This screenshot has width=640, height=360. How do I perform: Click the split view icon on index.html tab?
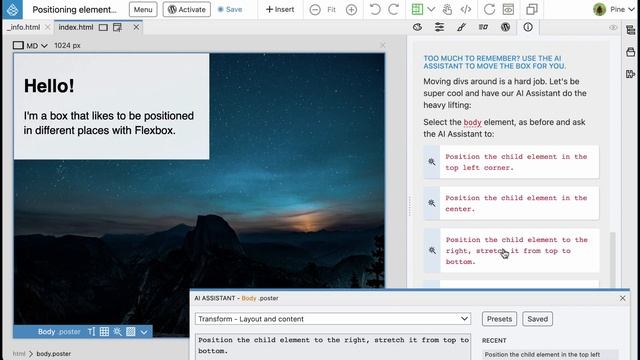pos(118,27)
